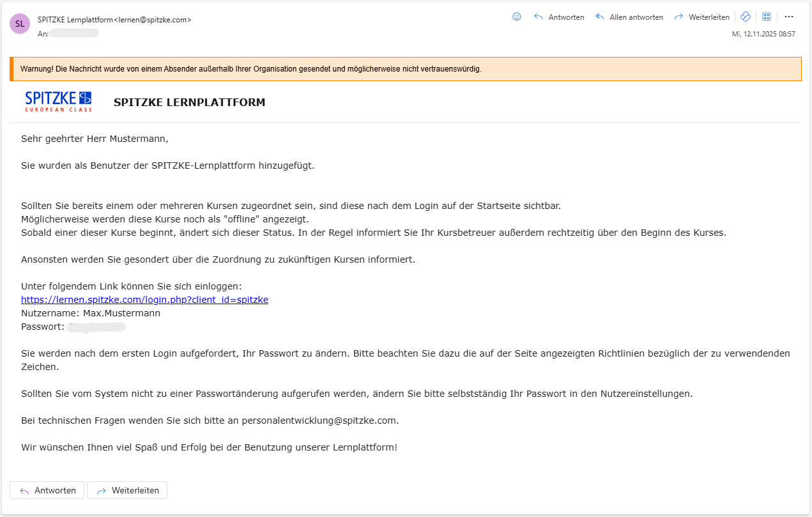This screenshot has height=517, width=812.
Task: Click the username Max.Mustermann text
Action: [121, 313]
